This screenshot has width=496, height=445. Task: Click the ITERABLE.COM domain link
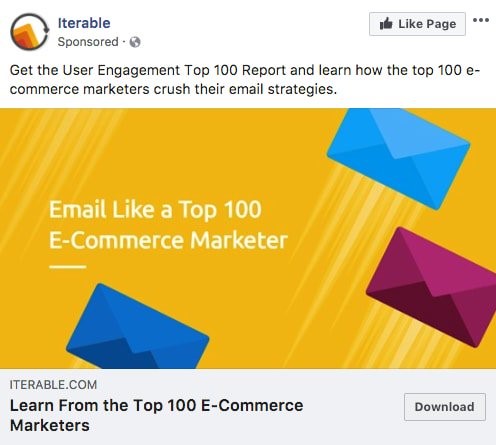53,385
